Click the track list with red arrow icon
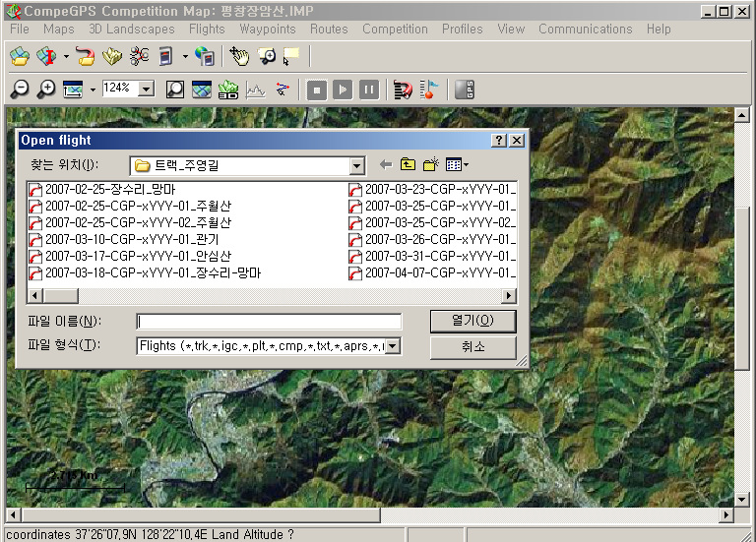Viewport: 756px width, 542px height. (403, 90)
